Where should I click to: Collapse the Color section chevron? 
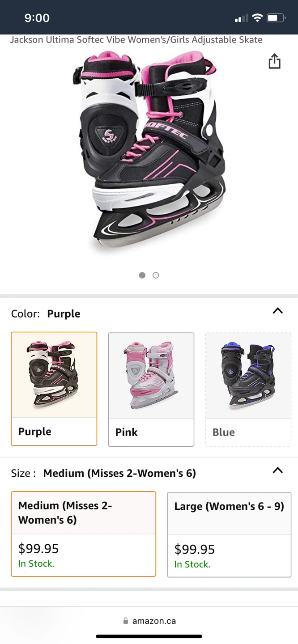(x=278, y=311)
